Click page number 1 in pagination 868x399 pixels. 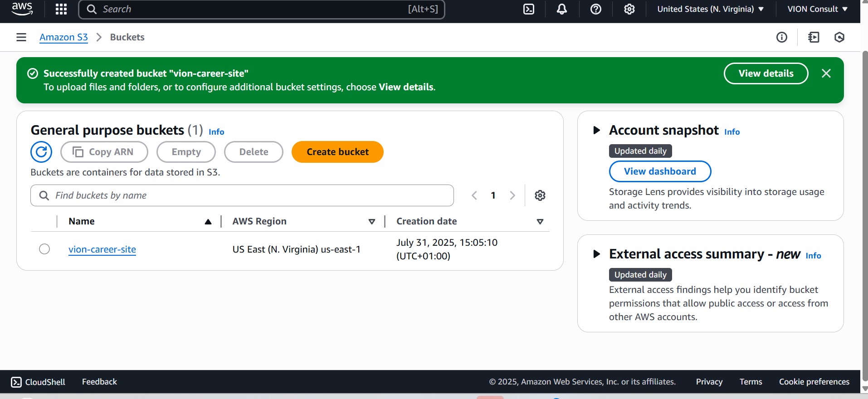493,195
